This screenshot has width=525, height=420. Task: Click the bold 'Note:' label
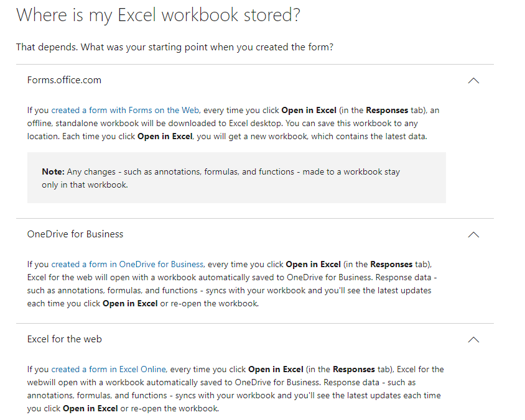click(x=53, y=172)
